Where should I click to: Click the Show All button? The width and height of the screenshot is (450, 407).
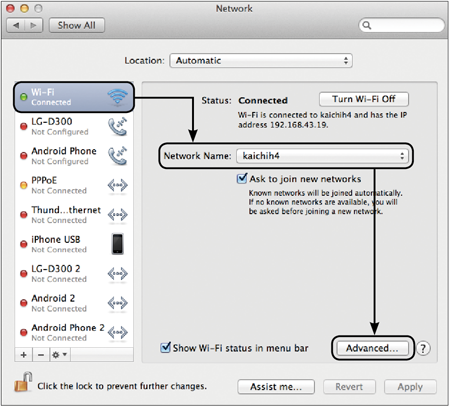click(x=77, y=25)
